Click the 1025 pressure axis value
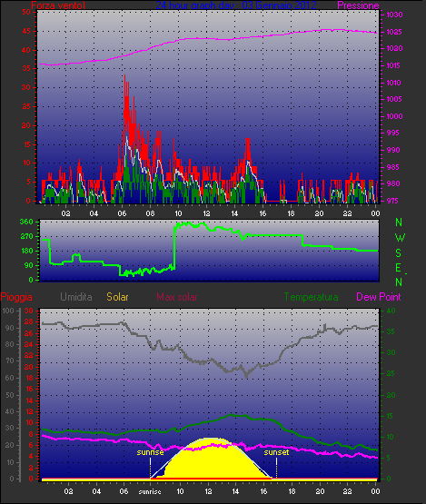The height and width of the screenshot is (504, 426). click(394, 32)
